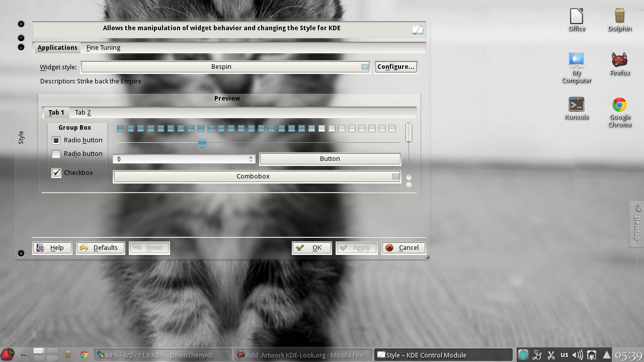Click the Defaults button
The height and width of the screenshot is (362, 644).
(100, 248)
